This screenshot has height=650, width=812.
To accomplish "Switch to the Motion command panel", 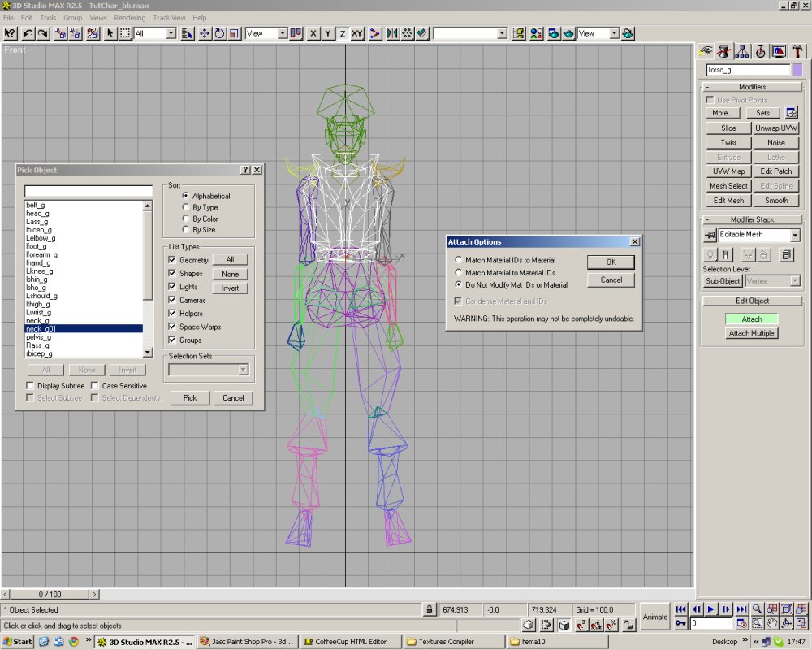I will click(x=760, y=51).
